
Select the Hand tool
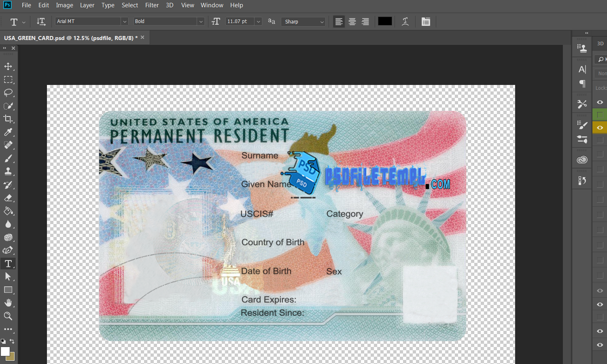click(x=8, y=303)
